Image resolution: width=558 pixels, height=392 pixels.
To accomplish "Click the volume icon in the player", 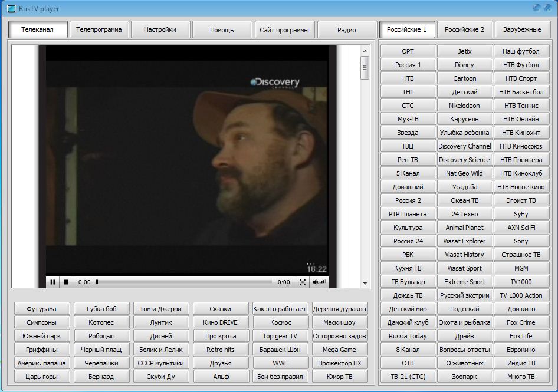I will tap(319, 282).
